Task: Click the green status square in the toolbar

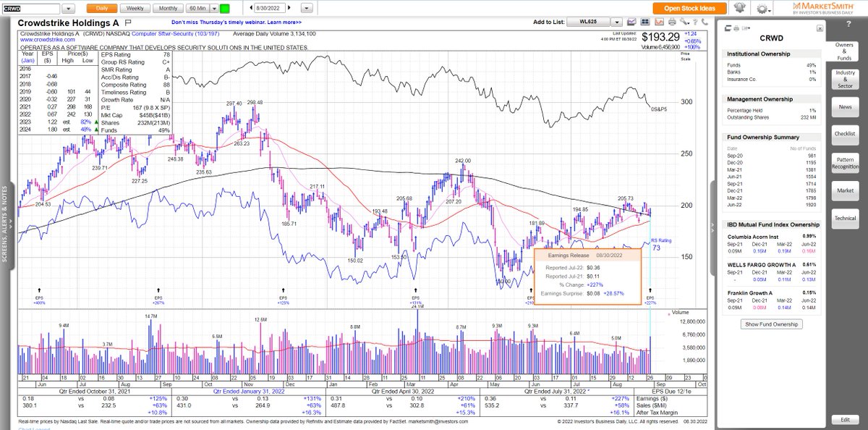Action: coord(224,8)
